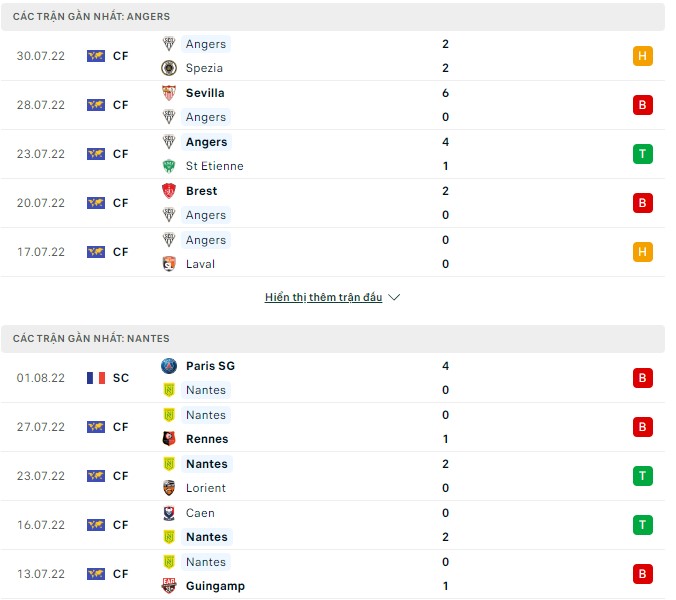Click the red B badge for Sevilla match
Viewport: 676px width, 600px height.
(x=643, y=105)
